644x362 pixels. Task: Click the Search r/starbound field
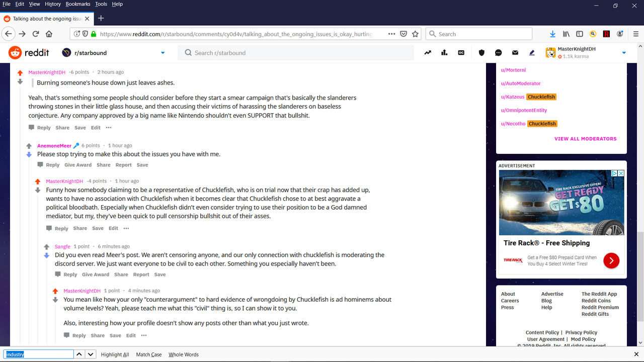pyautogui.click(x=296, y=53)
